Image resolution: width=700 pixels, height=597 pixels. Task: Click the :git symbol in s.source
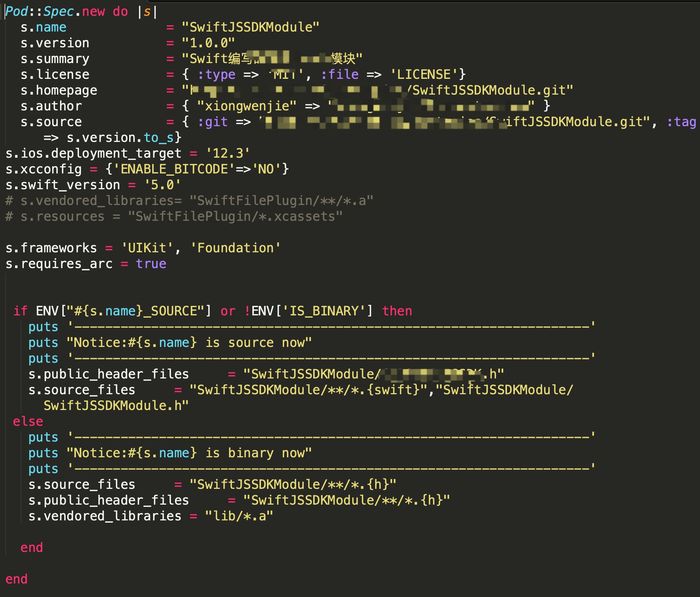[213, 122]
